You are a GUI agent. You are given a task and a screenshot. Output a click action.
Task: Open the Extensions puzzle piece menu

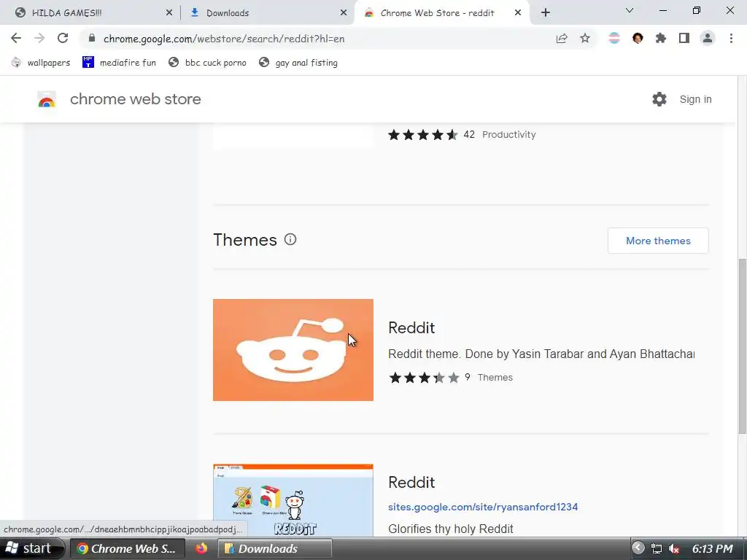pyautogui.click(x=661, y=38)
